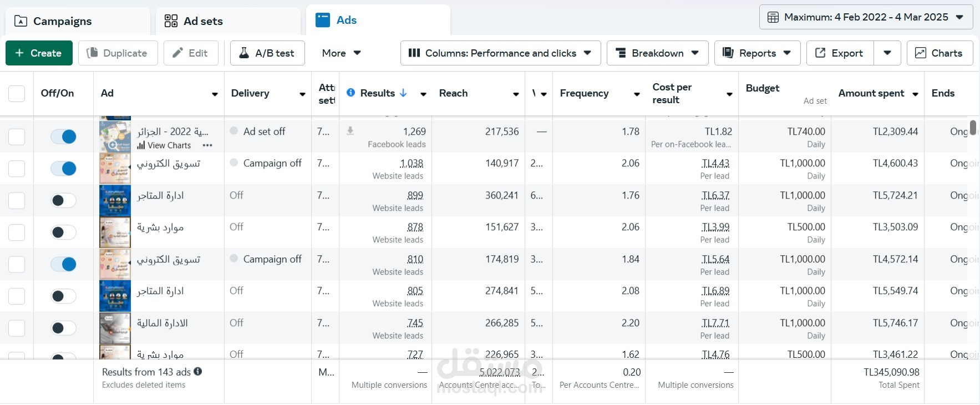Open the Breakdown dropdown
The image size is (980, 405).
[x=657, y=53]
